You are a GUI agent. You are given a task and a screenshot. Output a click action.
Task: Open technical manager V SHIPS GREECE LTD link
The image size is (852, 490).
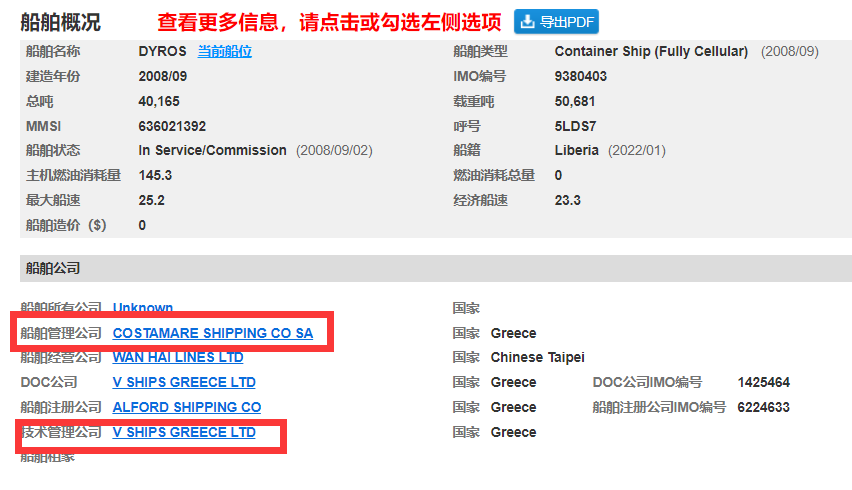point(184,432)
